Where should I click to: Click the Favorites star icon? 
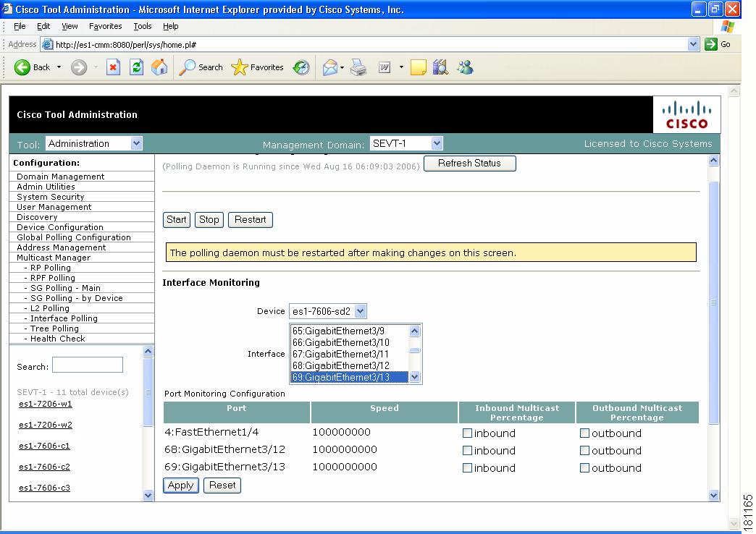tap(239, 67)
